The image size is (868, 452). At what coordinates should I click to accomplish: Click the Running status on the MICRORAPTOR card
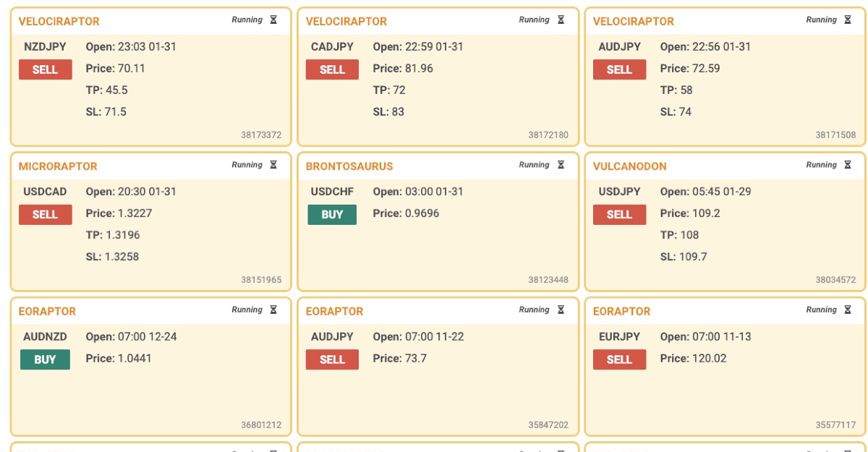pos(245,165)
